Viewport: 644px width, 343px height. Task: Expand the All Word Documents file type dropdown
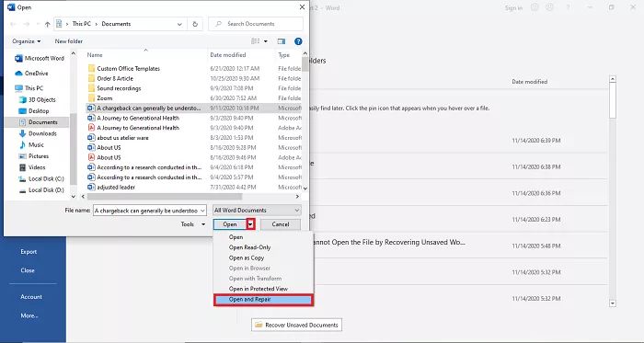(x=257, y=210)
